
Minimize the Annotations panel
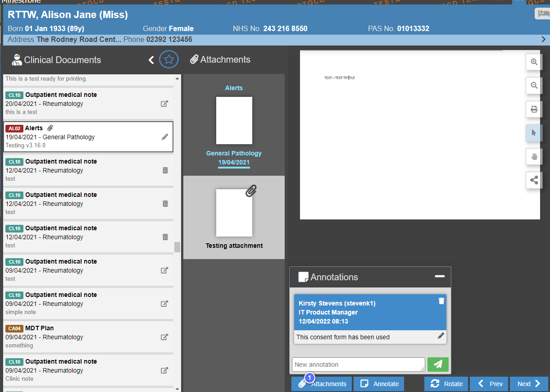coord(440,276)
